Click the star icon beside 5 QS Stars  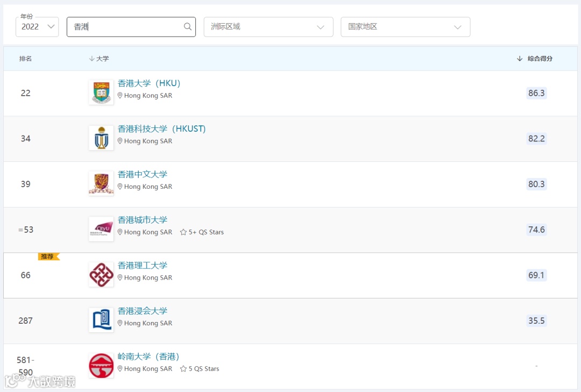[183, 369]
